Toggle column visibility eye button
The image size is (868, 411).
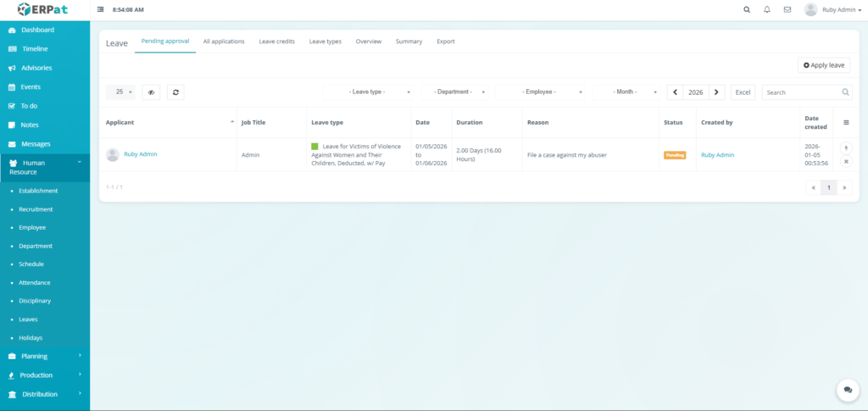(152, 92)
